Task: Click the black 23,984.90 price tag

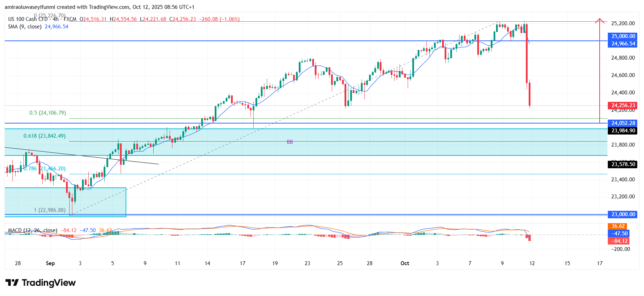Action: point(623,131)
